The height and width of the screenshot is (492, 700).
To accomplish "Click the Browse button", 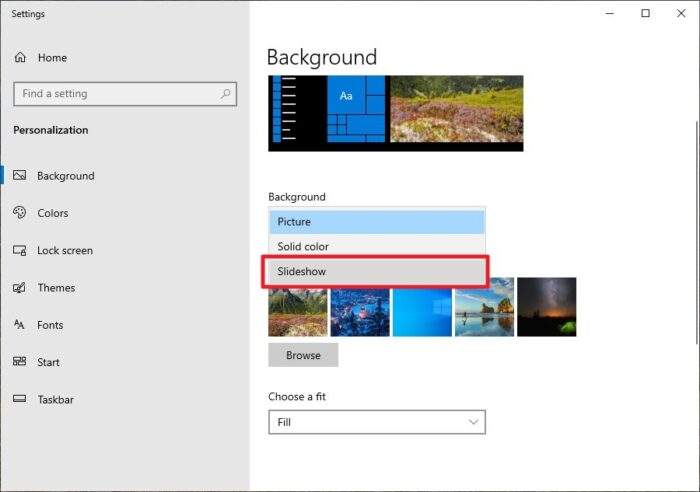I will (303, 355).
